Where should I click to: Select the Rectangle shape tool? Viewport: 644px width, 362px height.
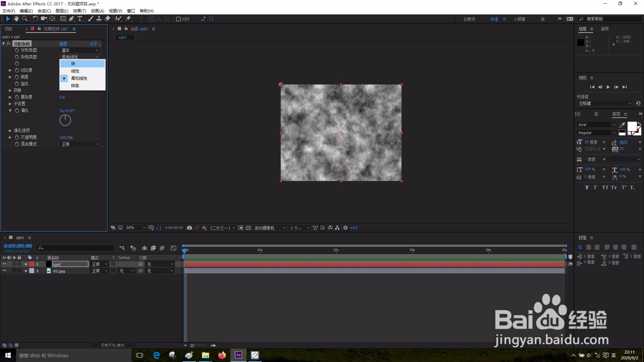[x=63, y=19]
